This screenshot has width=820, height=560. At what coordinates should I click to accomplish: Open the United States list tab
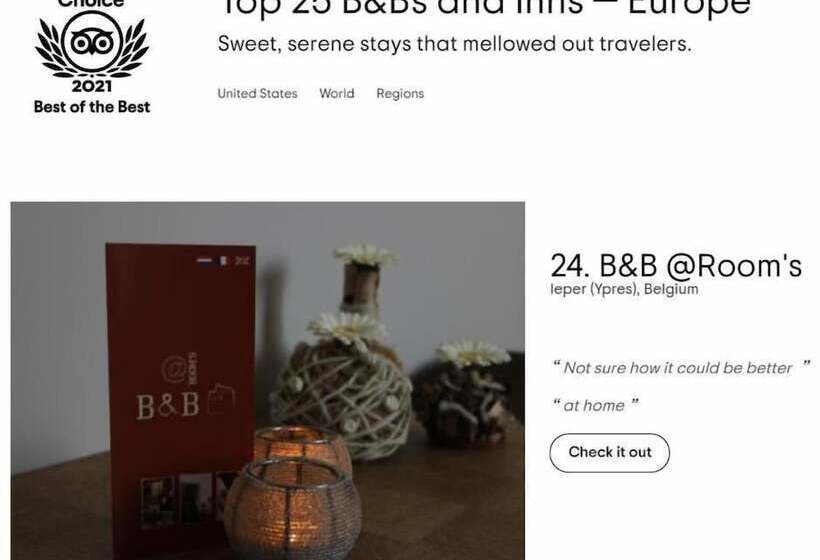click(257, 94)
